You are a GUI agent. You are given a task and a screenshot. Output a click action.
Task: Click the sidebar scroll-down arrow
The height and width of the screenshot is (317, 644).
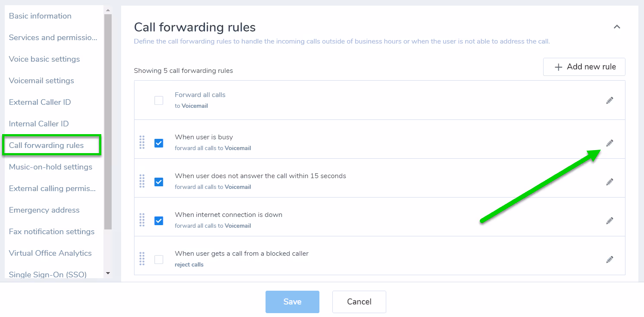pos(108,273)
